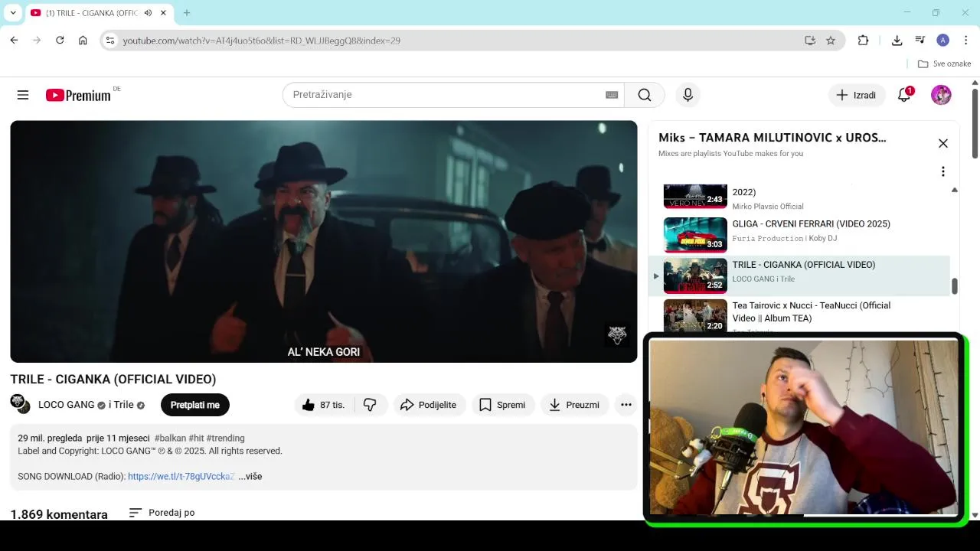
Task: Open YouTube account avatar menu
Action: 941,95
